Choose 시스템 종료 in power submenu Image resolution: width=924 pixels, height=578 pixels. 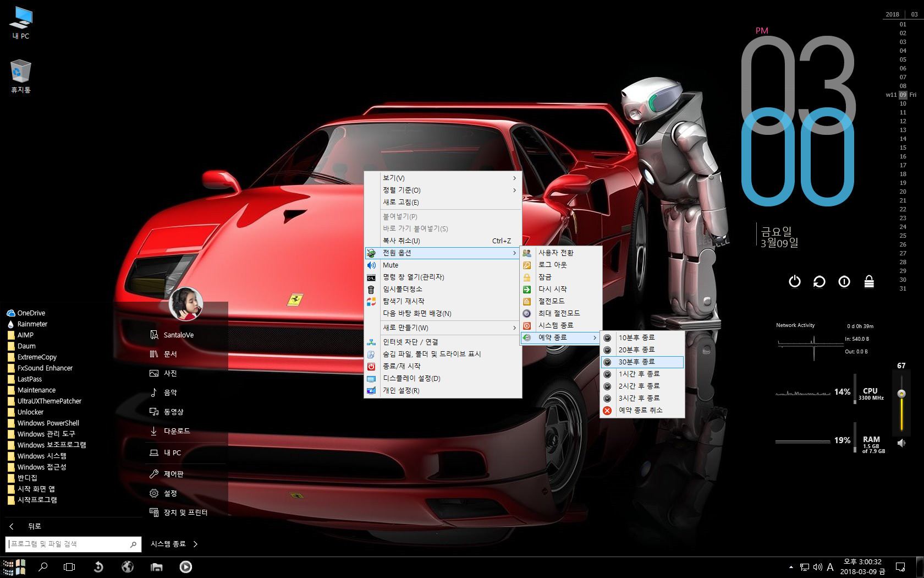point(561,325)
